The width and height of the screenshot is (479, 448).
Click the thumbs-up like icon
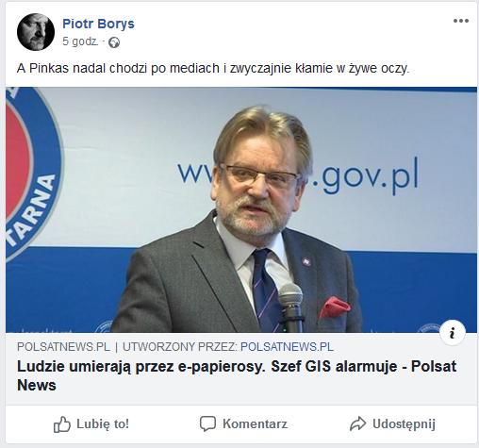click(62, 424)
